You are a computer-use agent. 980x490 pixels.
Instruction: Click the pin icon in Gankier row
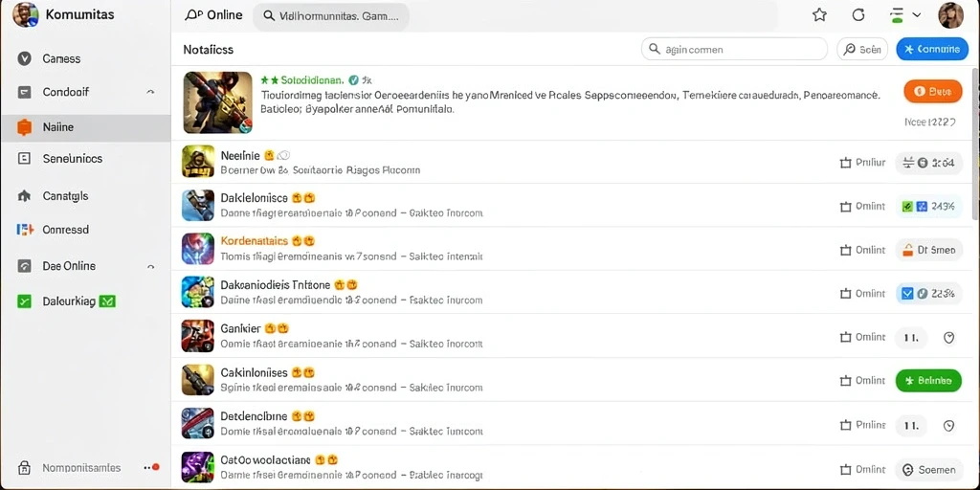(x=948, y=338)
